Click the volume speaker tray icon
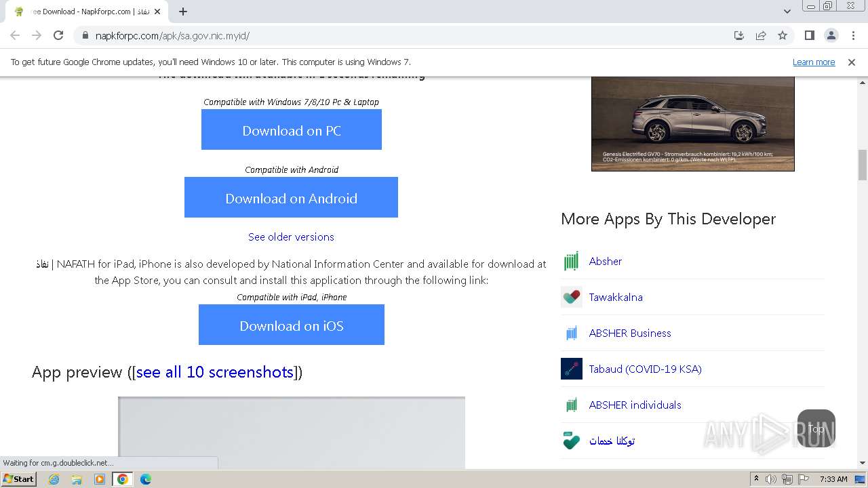Image resolution: width=868 pixels, height=488 pixels. click(x=771, y=479)
